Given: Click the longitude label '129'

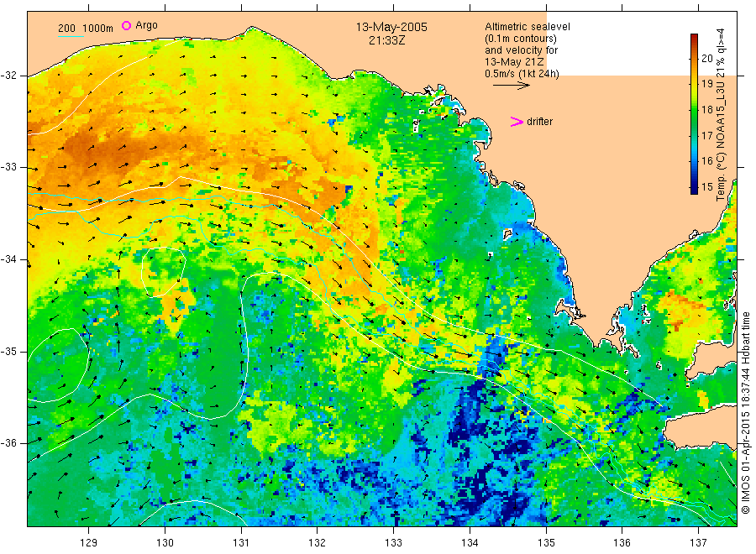Looking at the screenshot, I should [x=89, y=543].
